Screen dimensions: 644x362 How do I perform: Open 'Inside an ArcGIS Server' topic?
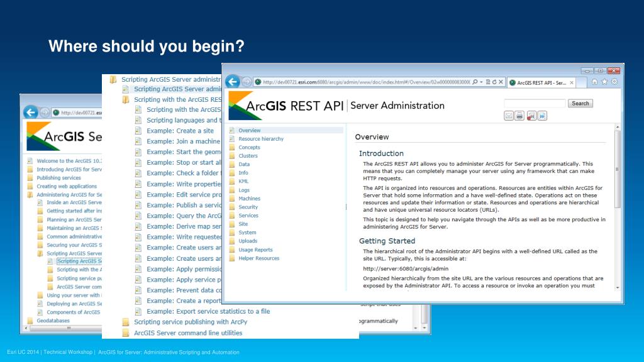tap(74, 202)
